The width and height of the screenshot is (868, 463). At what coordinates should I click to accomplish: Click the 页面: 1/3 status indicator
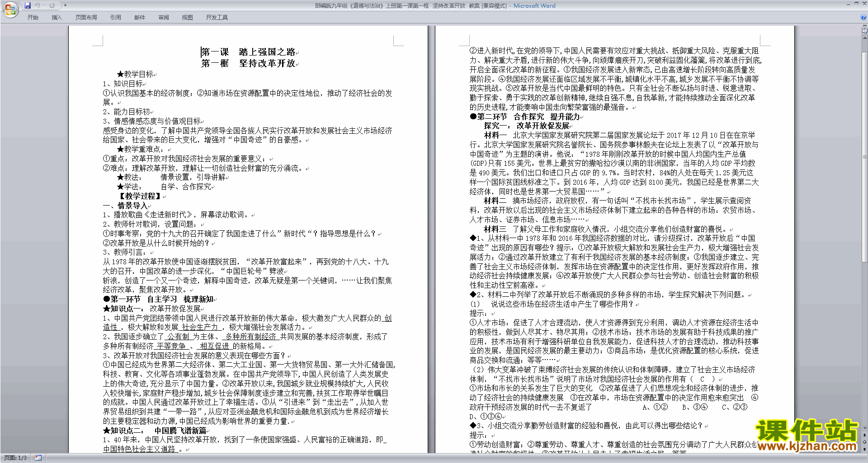[15, 458]
